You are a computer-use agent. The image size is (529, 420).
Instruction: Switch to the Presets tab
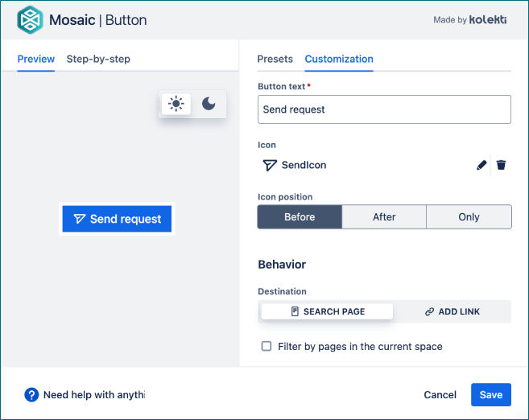click(275, 59)
